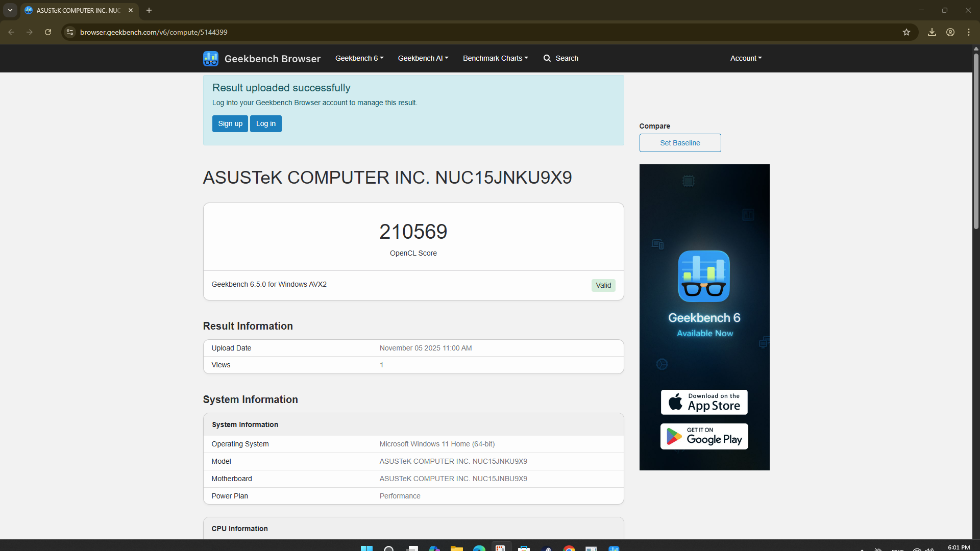980x551 pixels.
Task: Click the Search magnifier in navbar
Action: click(x=547, y=58)
